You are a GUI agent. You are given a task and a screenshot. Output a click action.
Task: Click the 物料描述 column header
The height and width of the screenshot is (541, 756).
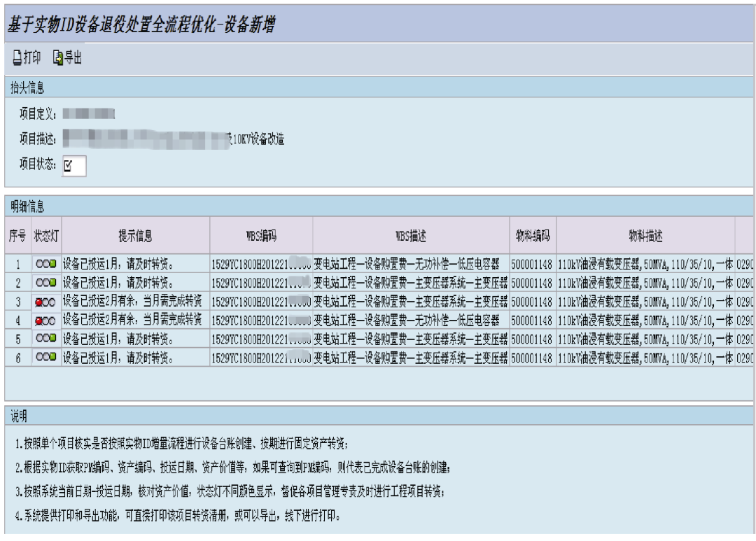[x=645, y=235]
